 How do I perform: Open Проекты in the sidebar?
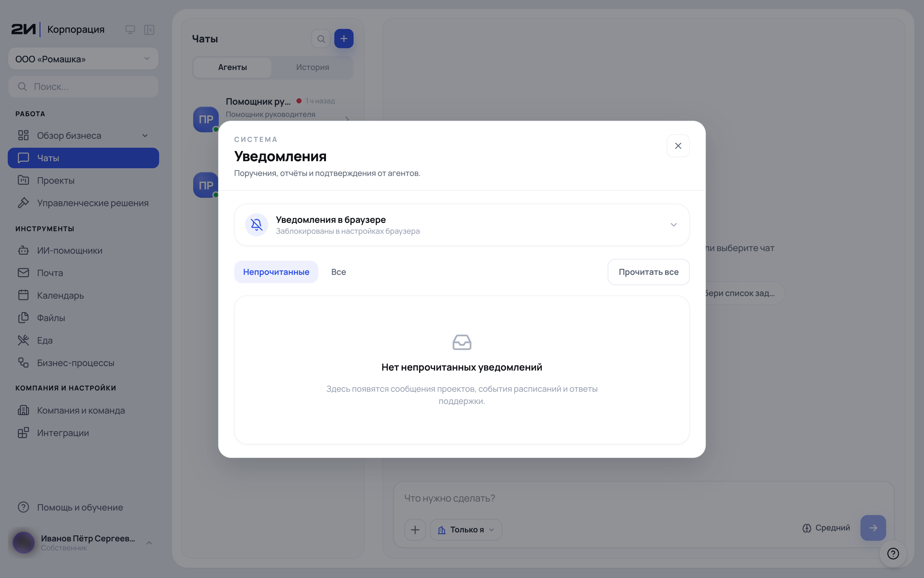83,180
